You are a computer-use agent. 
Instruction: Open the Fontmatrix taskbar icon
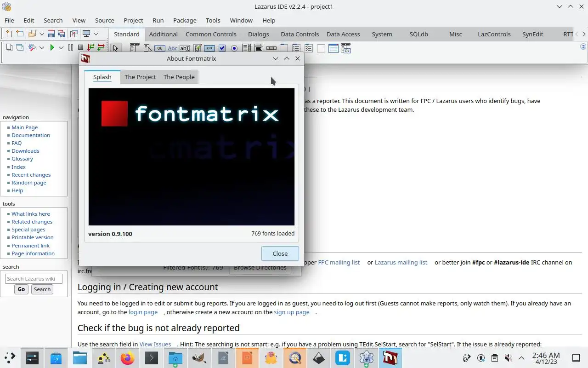tap(390, 358)
